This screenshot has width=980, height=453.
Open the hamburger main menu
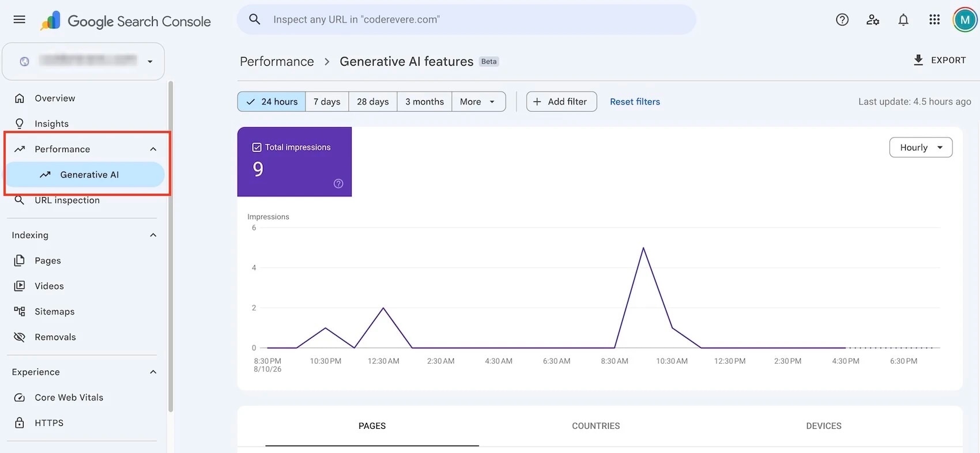pyautogui.click(x=19, y=20)
